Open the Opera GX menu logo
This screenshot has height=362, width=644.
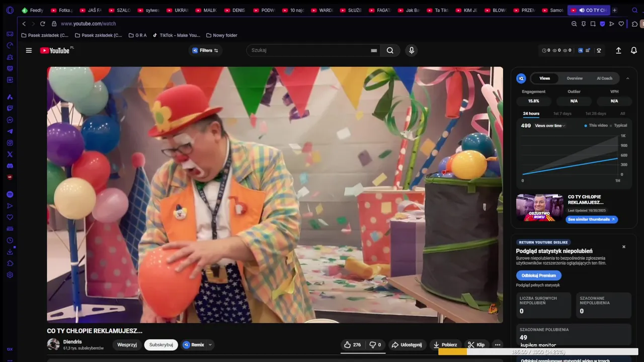point(10,10)
